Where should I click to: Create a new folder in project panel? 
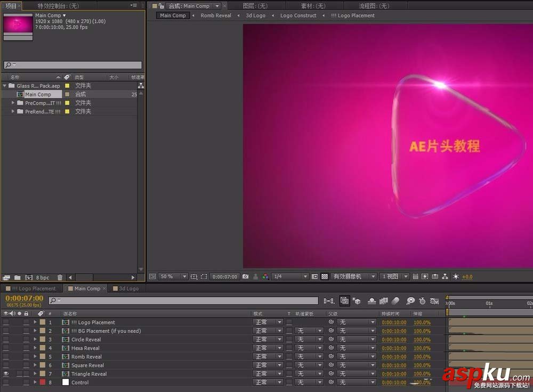tap(18, 277)
